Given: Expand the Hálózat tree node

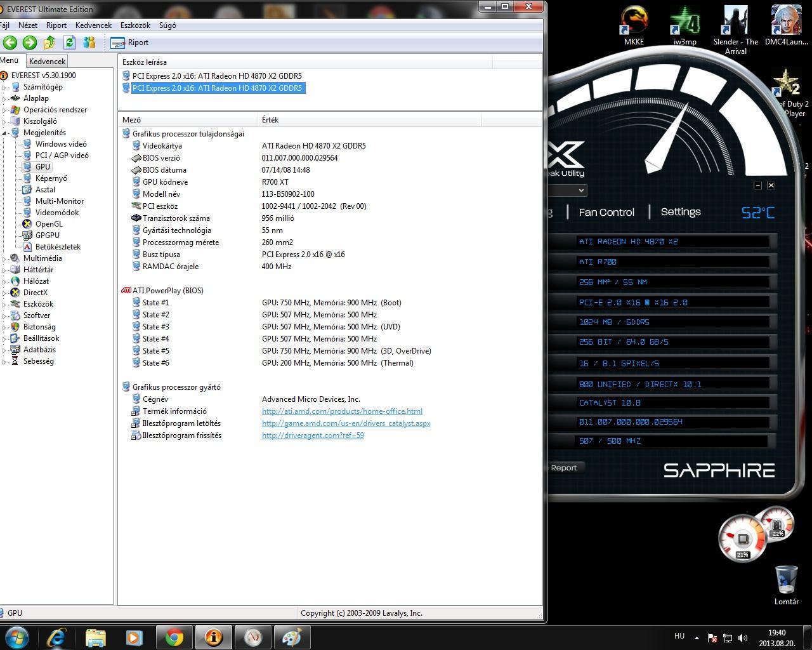Looking at the screenshot, I should tap(4, 281).
